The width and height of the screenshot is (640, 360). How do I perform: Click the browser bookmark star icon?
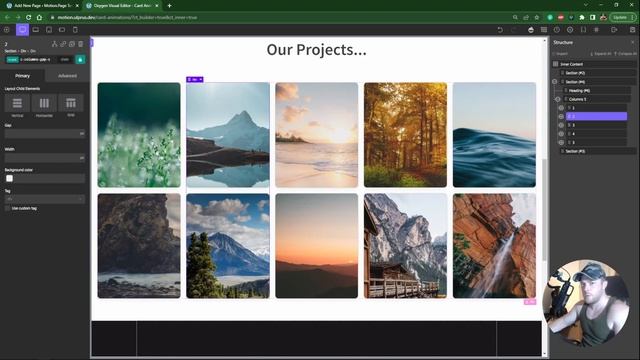(x=537, y=18)
